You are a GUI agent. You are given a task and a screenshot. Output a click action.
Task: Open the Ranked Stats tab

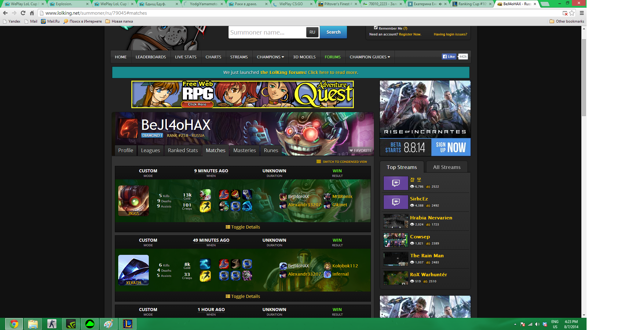coord(183,150)
